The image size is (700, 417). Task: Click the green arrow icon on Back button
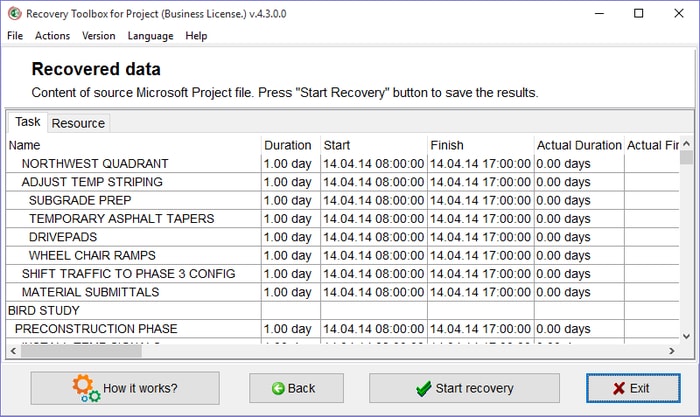pyautogui.click(x=278, y=388)
